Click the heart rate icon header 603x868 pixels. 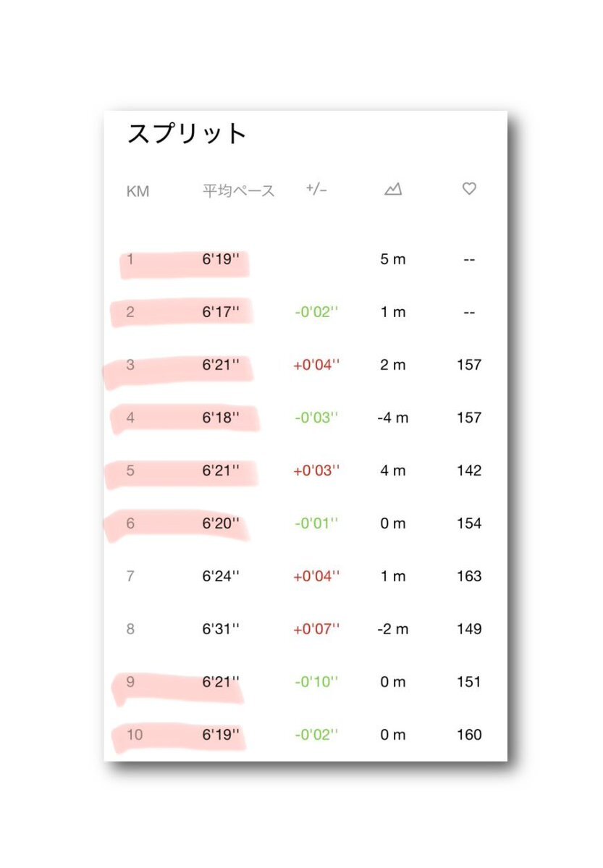tap(469, 189)
